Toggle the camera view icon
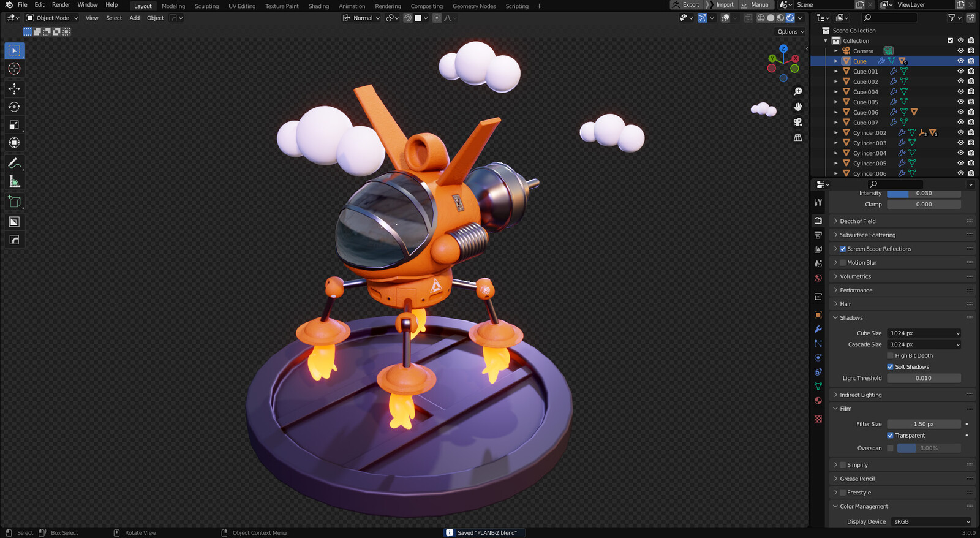The image size is (980, 538). tap(797, 122)
